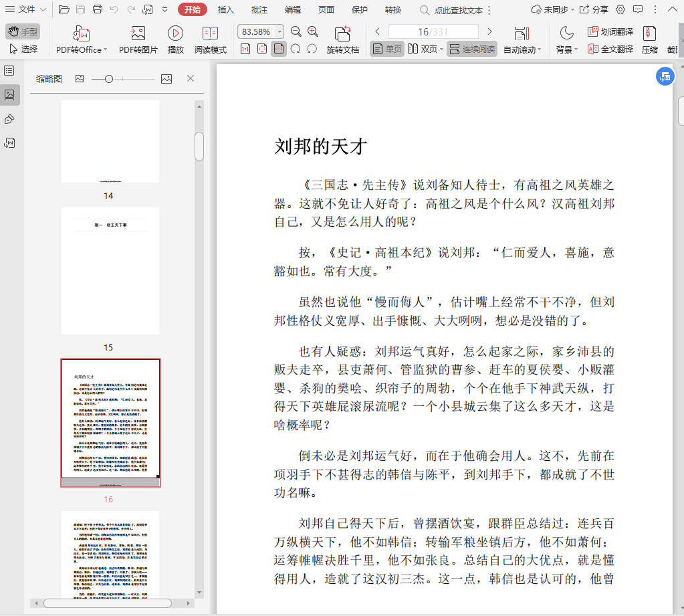Click the PDF转Office conversion icon
This screenshot has height=616, width=684.
click(81, 33)
